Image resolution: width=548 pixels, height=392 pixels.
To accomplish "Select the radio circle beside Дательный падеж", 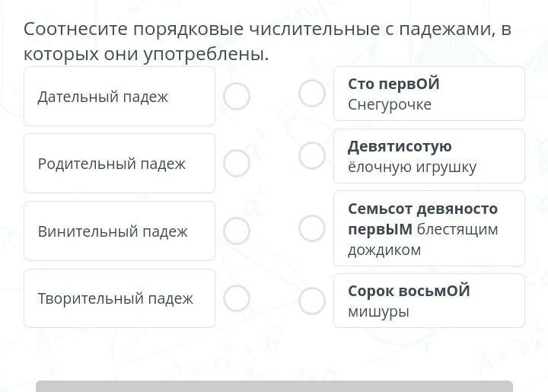I will 237,96.
